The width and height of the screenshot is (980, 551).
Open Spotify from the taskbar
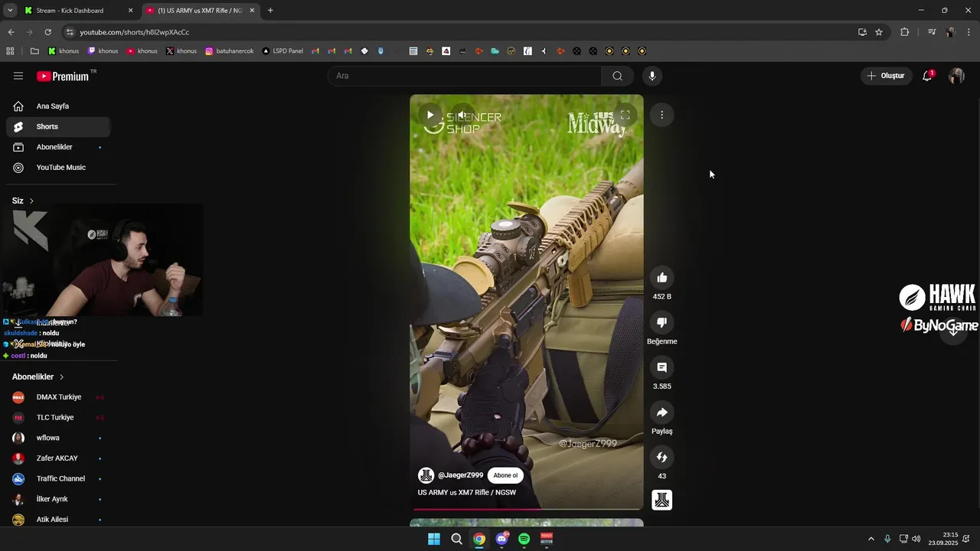pyautogui.click(x=524, y=539)
